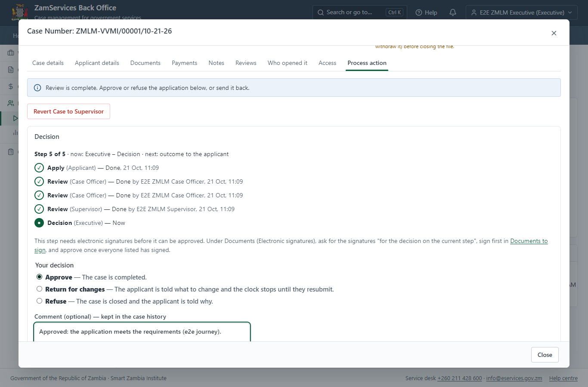Open the bar chart sidebar icon
The image size is (588, 387).
click(15, 132)
